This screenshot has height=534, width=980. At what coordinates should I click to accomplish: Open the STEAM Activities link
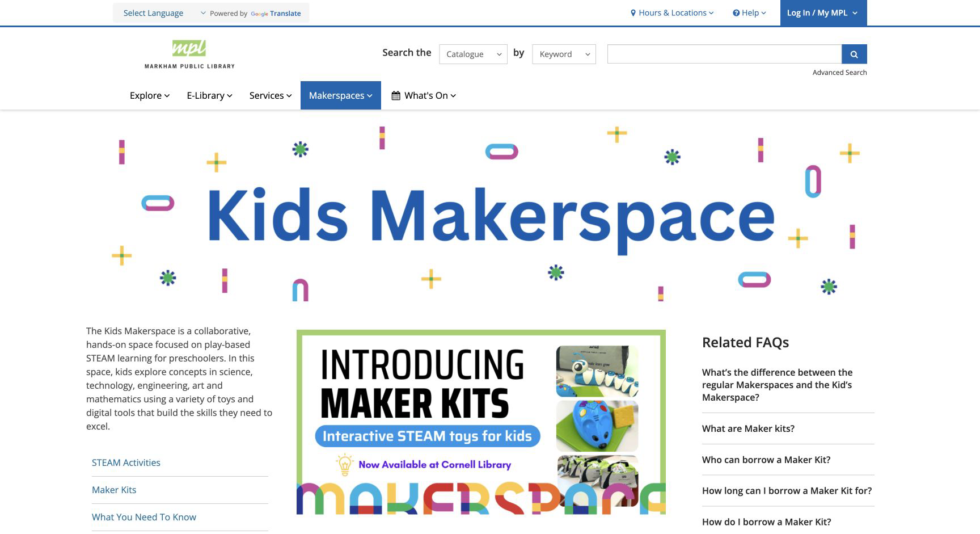click(126, 462)
